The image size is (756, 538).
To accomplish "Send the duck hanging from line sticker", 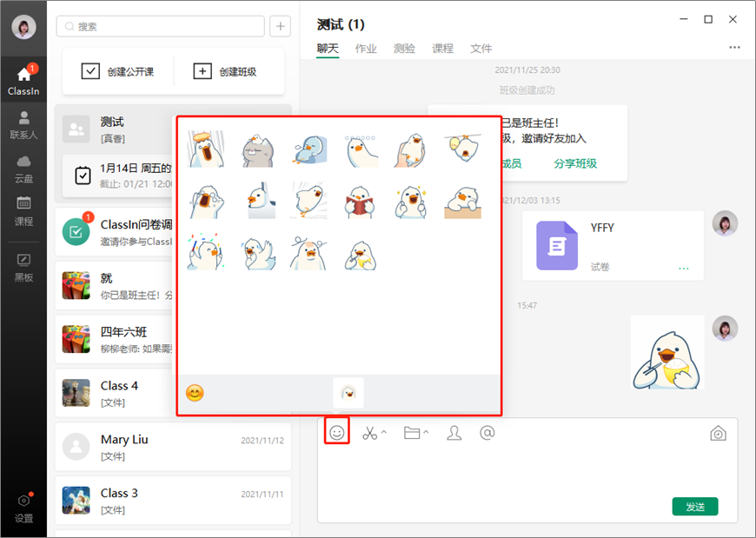I will 463,148.
